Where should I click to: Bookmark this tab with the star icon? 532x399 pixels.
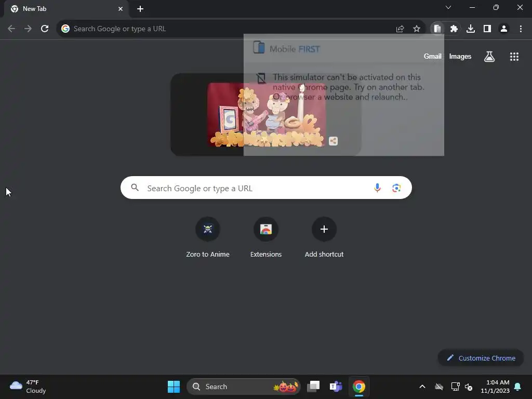point(417,29)
